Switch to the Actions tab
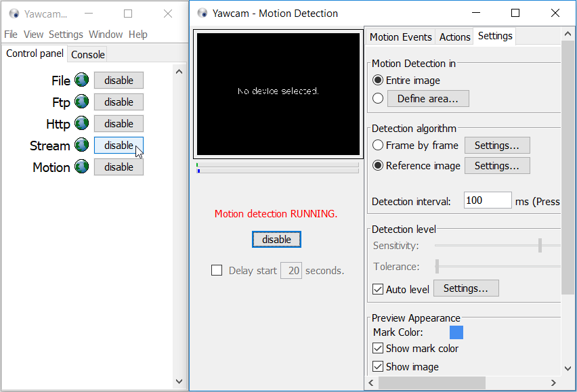The width and height of the screenshot is (577, 392). 455,37
